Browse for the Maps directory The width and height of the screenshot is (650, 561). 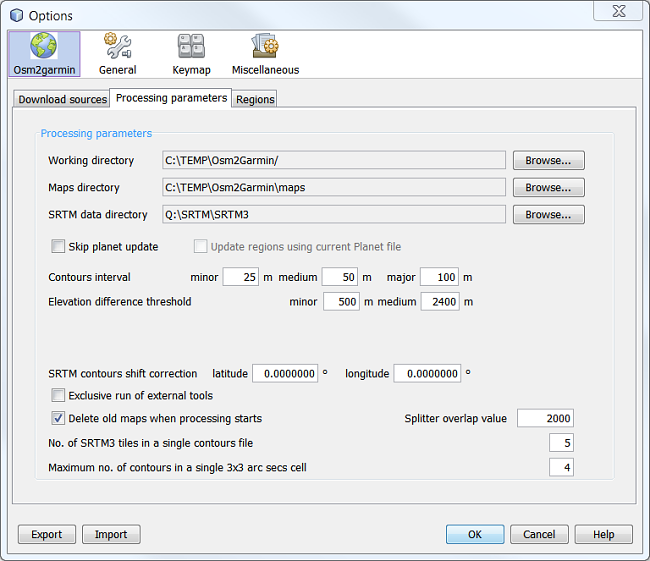[x=548, y=187]
